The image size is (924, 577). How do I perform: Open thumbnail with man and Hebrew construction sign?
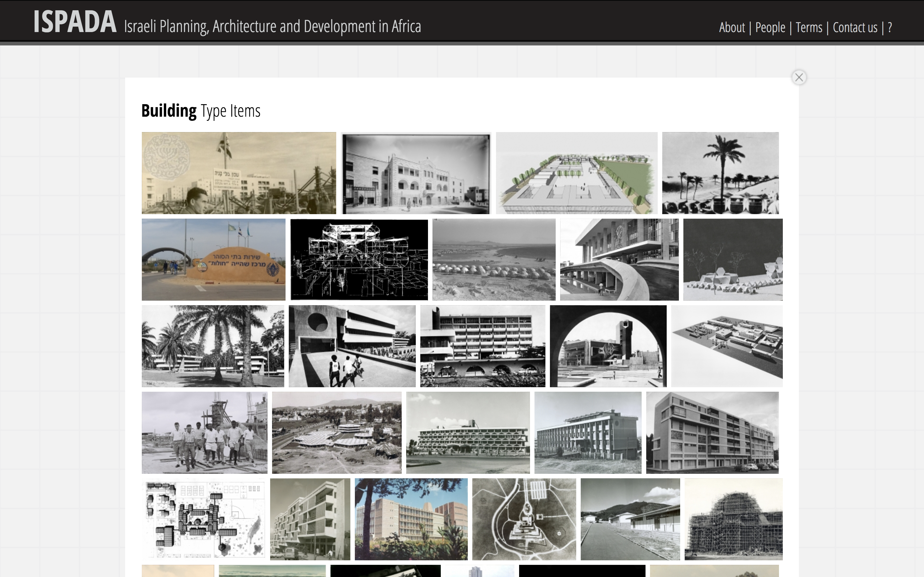[239, 173]
